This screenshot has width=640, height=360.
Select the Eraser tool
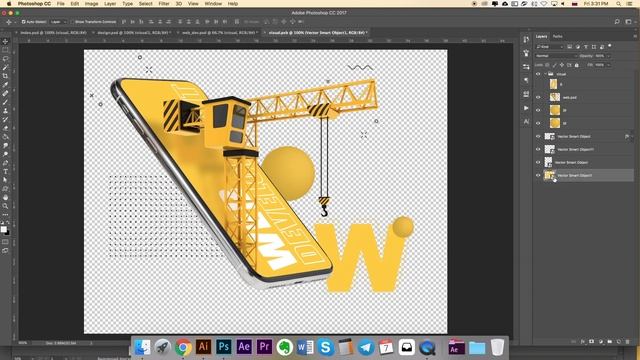5,128
